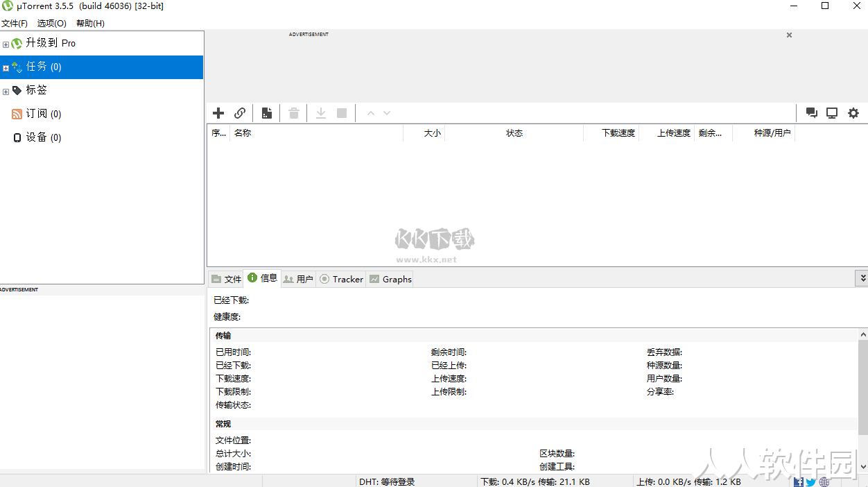Sort by the 序... column header

(218, 133)
